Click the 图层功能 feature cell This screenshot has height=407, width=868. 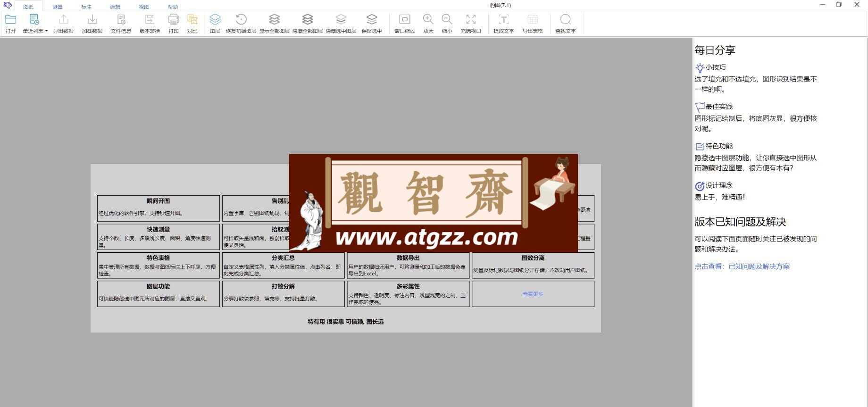[x=159, y=294]
